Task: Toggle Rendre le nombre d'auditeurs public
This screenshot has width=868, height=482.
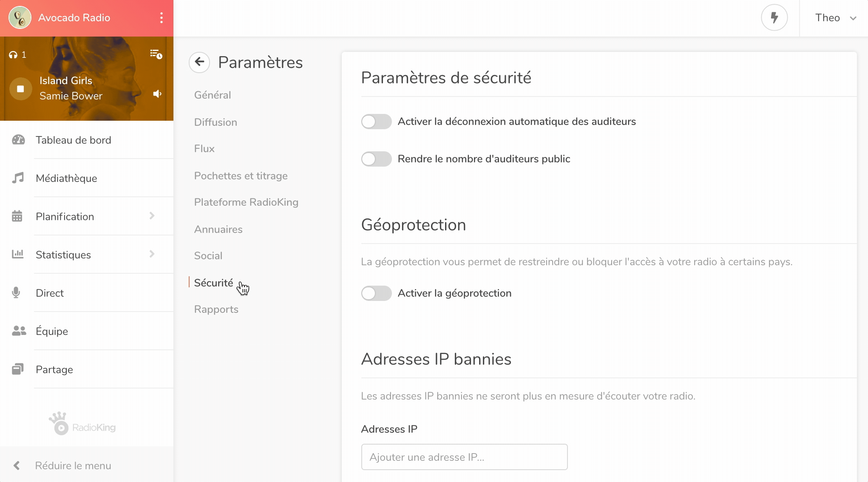Action: pyautogui.click(x=376, y=159)
